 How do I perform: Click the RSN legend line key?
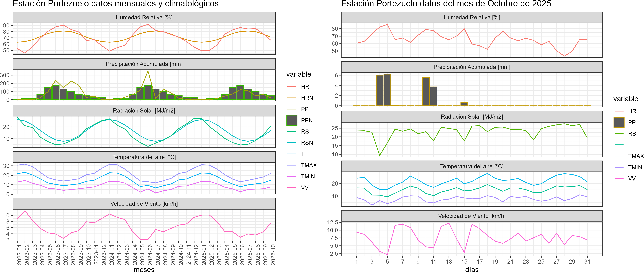292,143
